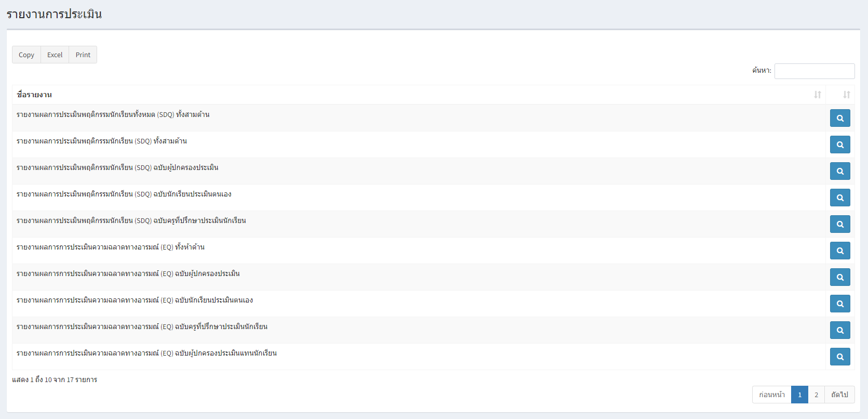Select row text EQ ฉบับผู้ปกครองประเมินแทนนักเรียน
The image size is (868, 419).
click(x=146, y=353)
